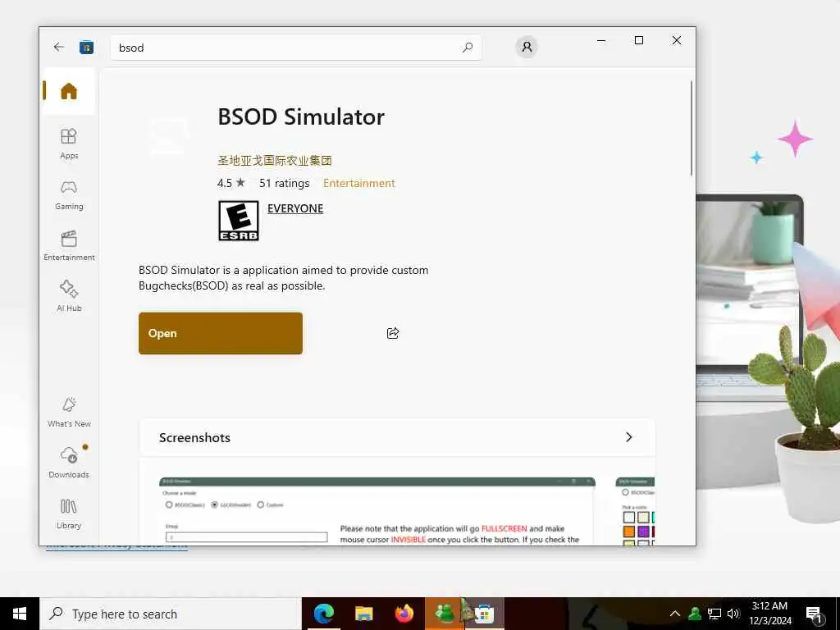Click the search magnifier icon
Screen dimensions: 840x630
tap(467, 47)
